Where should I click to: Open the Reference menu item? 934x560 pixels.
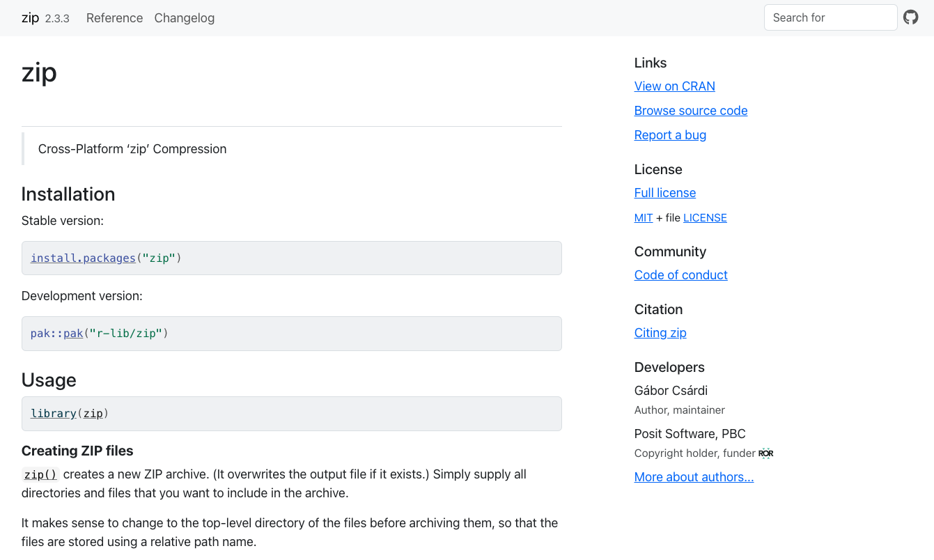click(114, 18)
